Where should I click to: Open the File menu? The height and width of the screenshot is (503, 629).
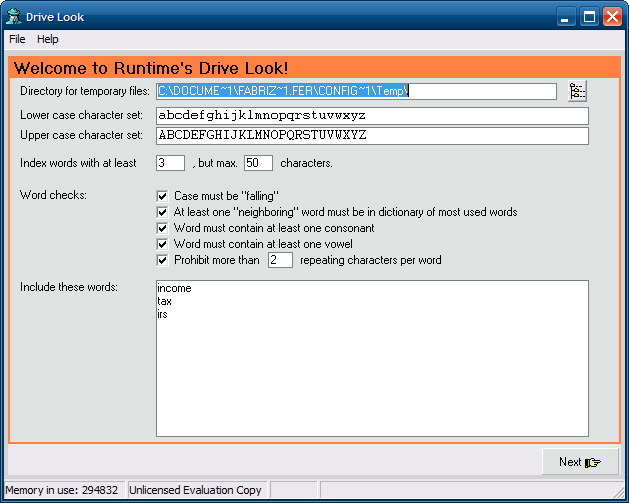click(x=17, y=39)
